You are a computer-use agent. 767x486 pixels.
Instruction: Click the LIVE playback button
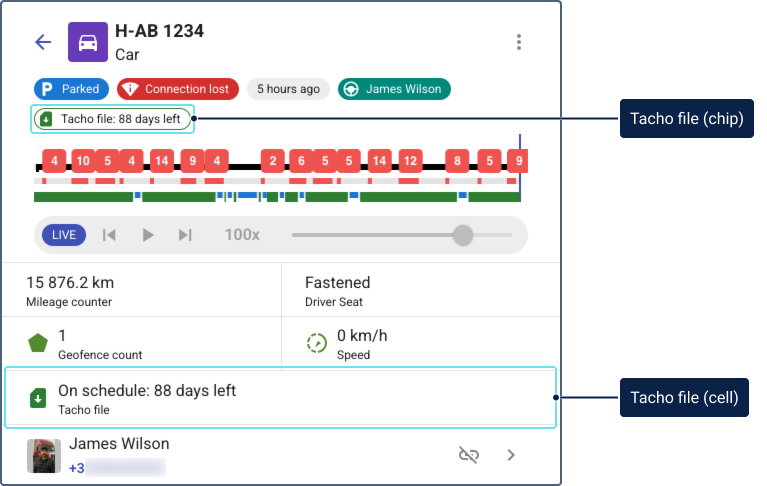tap(64, 235)
